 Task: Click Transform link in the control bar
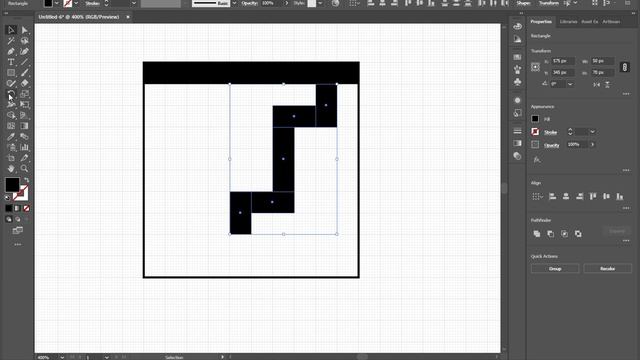[549, 3]
